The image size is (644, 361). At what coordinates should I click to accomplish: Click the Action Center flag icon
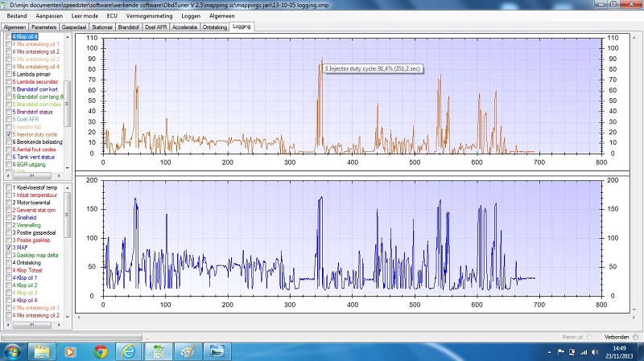(560, 352)
